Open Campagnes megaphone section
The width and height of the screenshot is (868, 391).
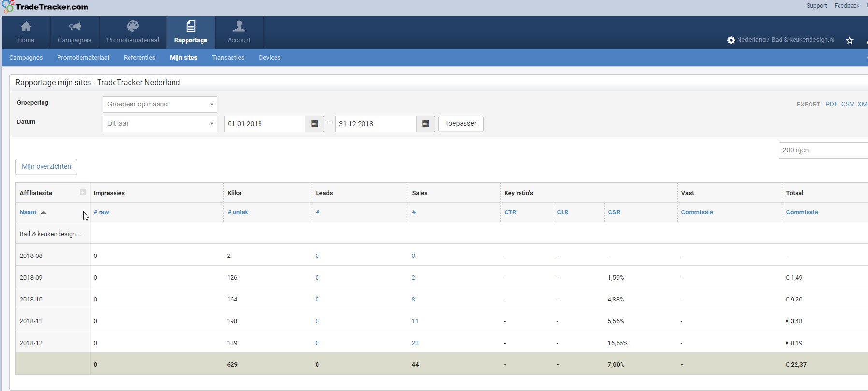74,32
